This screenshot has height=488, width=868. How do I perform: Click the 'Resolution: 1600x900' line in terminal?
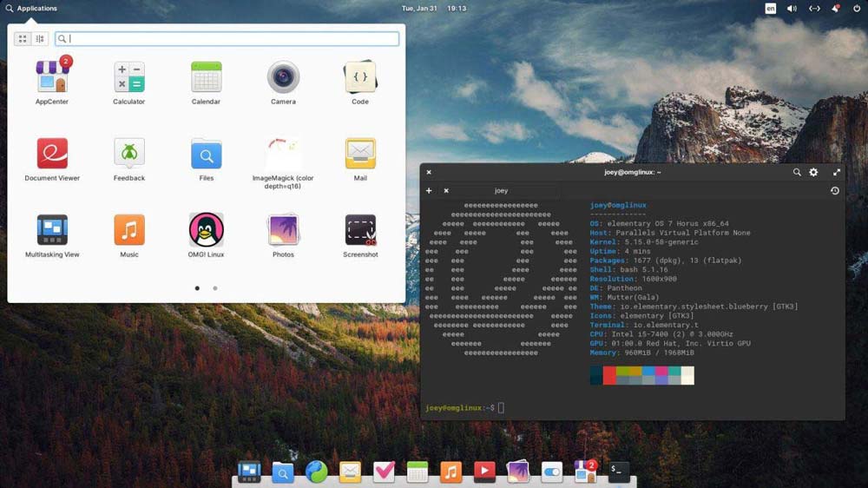[x=633, y=279]
